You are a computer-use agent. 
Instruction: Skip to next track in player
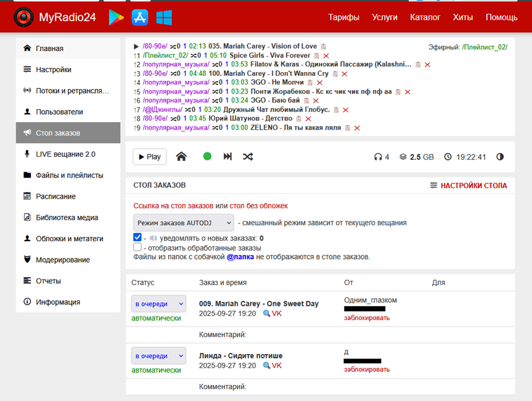pos(227,157)
